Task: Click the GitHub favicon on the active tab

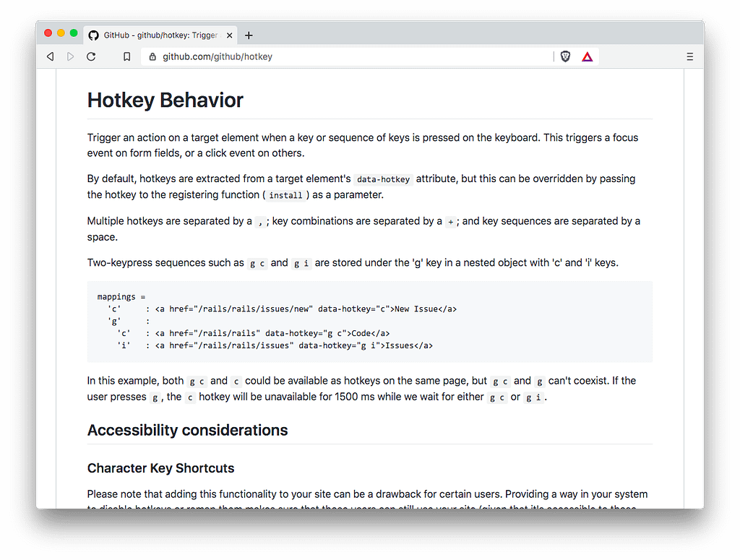Action: (94, 35)
